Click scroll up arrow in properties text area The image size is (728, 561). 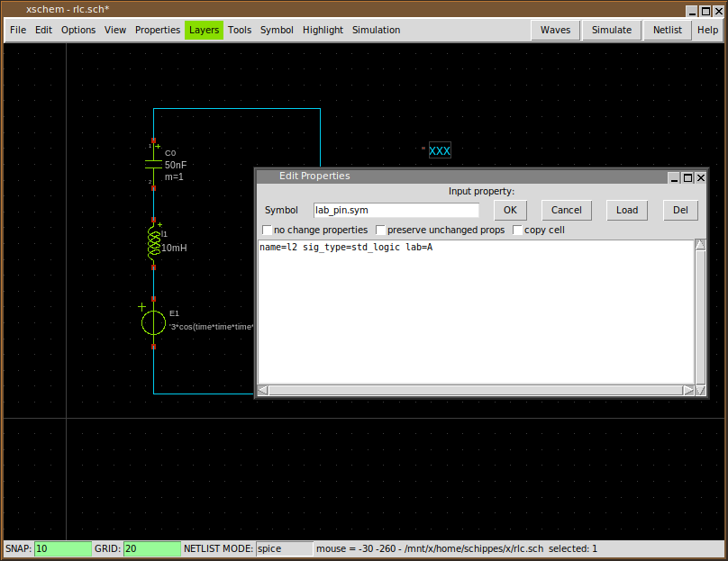click(700, 246)
